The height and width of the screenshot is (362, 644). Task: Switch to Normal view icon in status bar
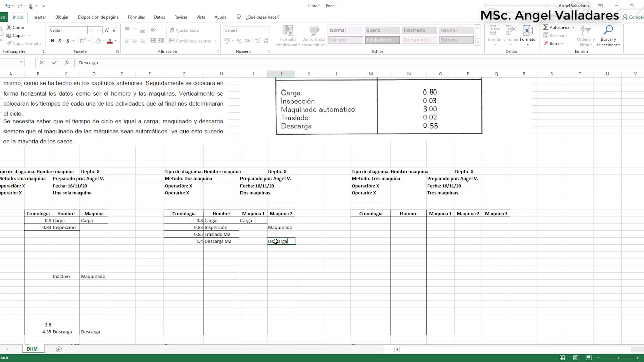[x=562, y=358]
